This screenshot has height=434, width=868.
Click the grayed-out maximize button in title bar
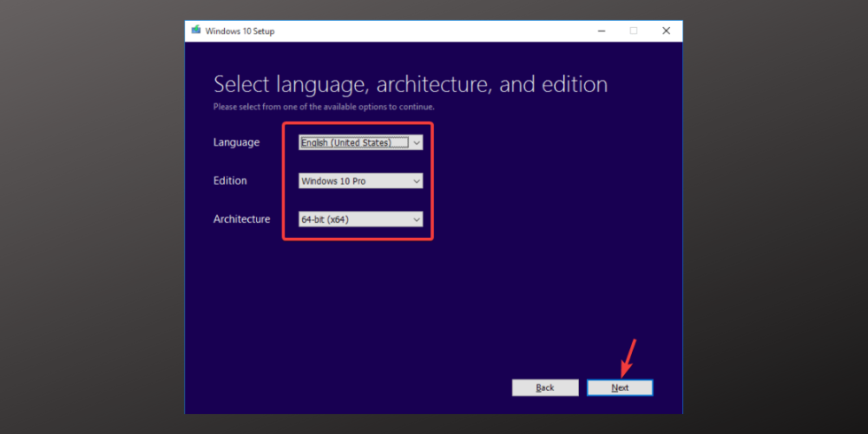tap(634, 31)
